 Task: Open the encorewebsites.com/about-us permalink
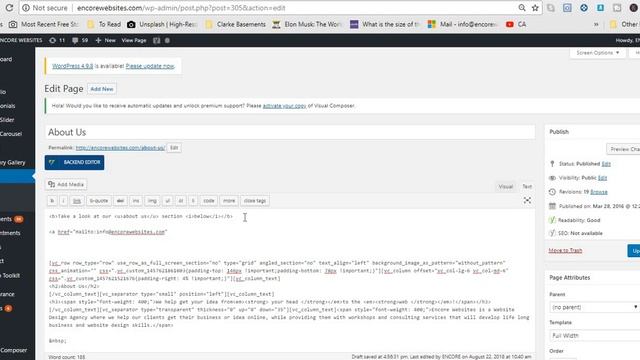coord(120,148)
